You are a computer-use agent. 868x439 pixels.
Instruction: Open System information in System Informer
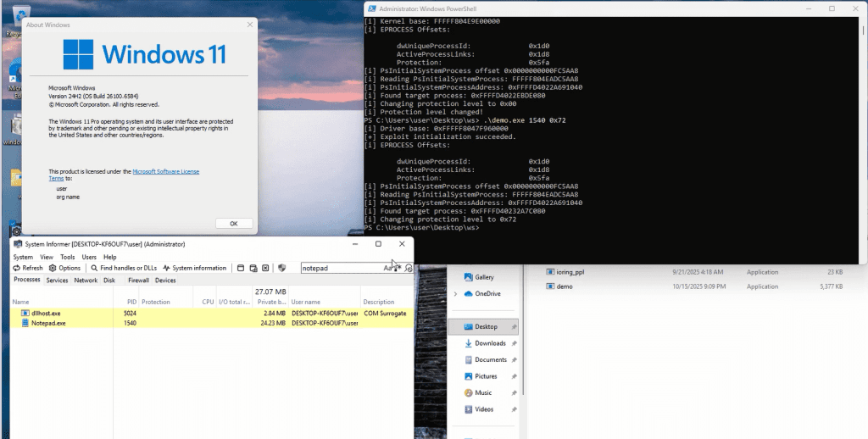pos(194,268)
